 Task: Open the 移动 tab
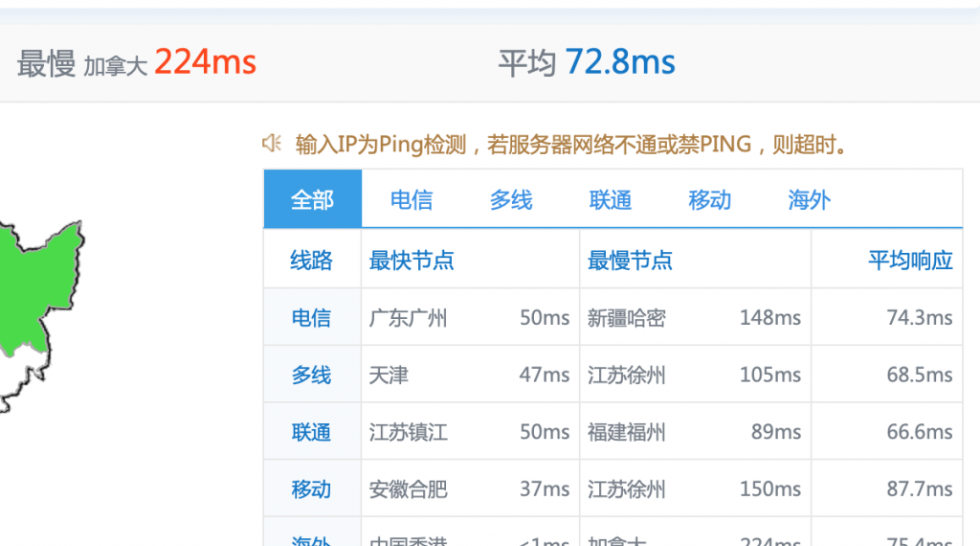click(709, 200)
